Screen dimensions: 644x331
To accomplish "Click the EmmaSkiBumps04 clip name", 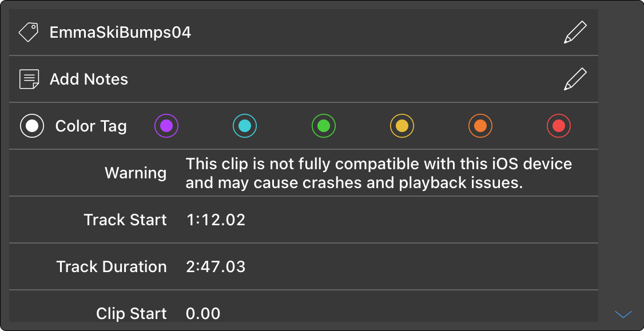I will (x=120, y=33).
